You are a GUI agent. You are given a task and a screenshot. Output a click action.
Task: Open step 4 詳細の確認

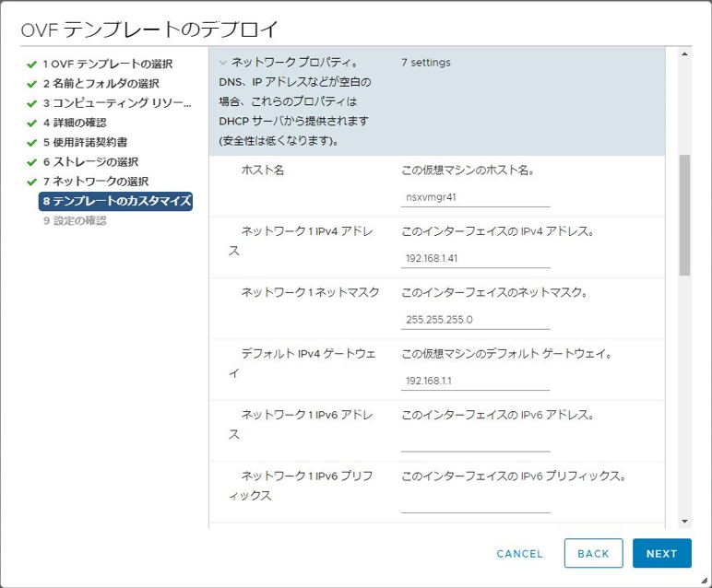pos(75,123)
